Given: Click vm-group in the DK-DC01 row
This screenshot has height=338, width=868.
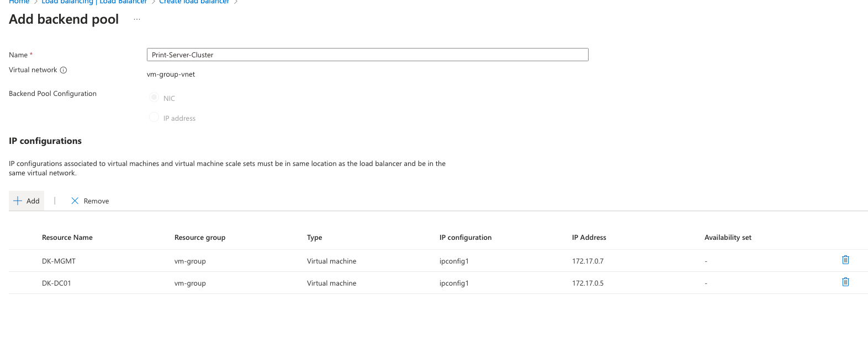Looking at the screenshot, I should point(190,283).
